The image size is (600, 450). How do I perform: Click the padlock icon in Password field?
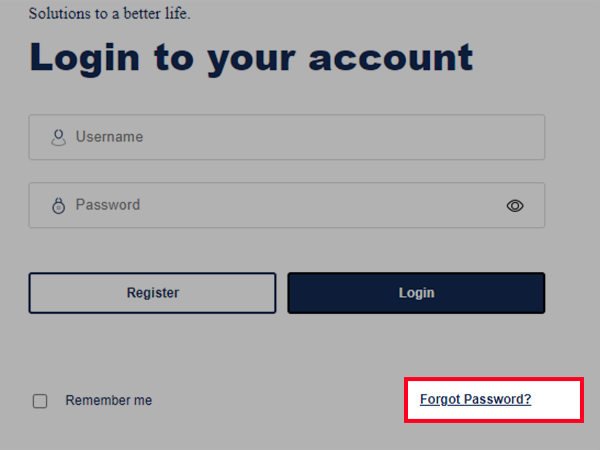pyautogui.click(x=59, y=205)
